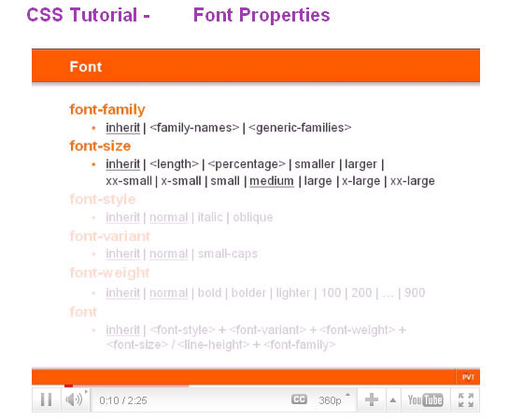Image resolution: width=523 pixels, height=420 pixels.
Task: Click the 'CSS Tutorial -' page heading
Action: pyautogui.click(x=88, y=15)
